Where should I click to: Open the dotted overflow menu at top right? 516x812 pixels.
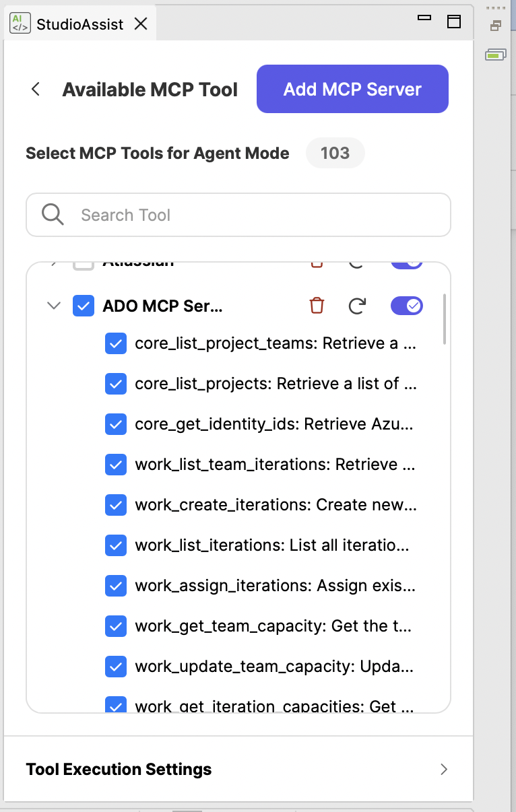(496, 8)
